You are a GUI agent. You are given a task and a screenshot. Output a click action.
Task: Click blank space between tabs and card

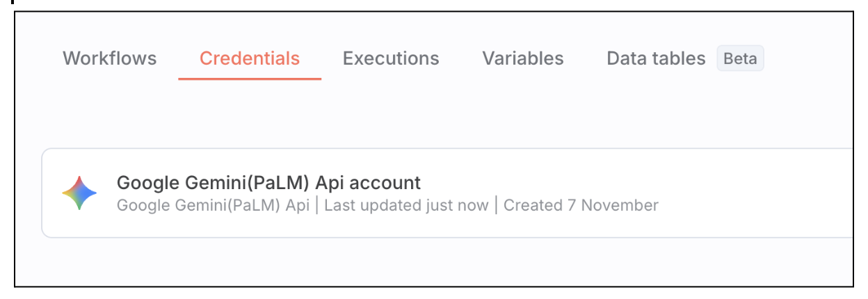(x=417, y=115)
